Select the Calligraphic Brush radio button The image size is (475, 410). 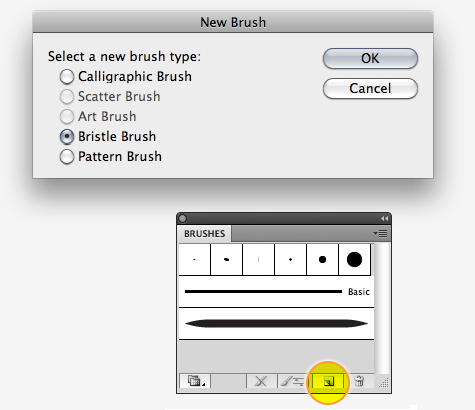67,77
